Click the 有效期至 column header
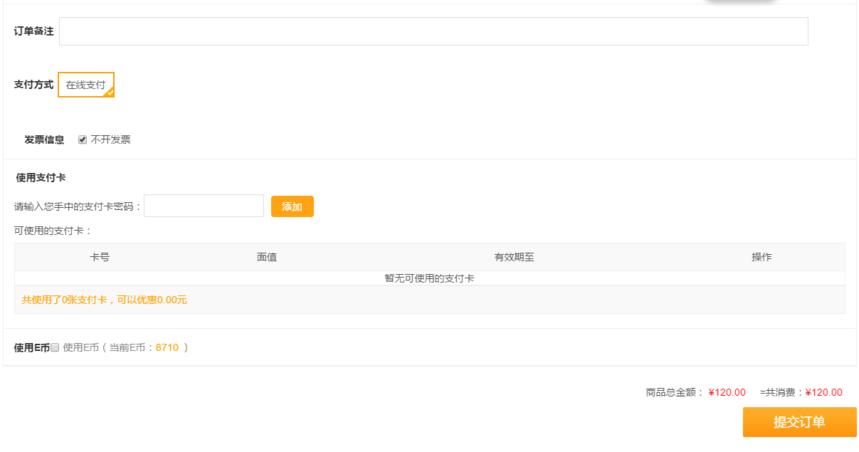859x452 pixels. pos(514,257)
